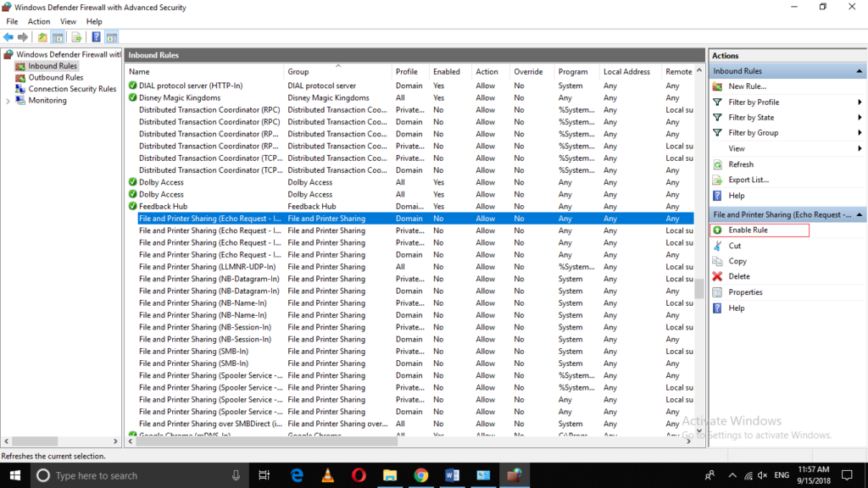Click Copy in the Actions pane
The width and height of the screenshot is (868, 488).
tap(737, 261)
